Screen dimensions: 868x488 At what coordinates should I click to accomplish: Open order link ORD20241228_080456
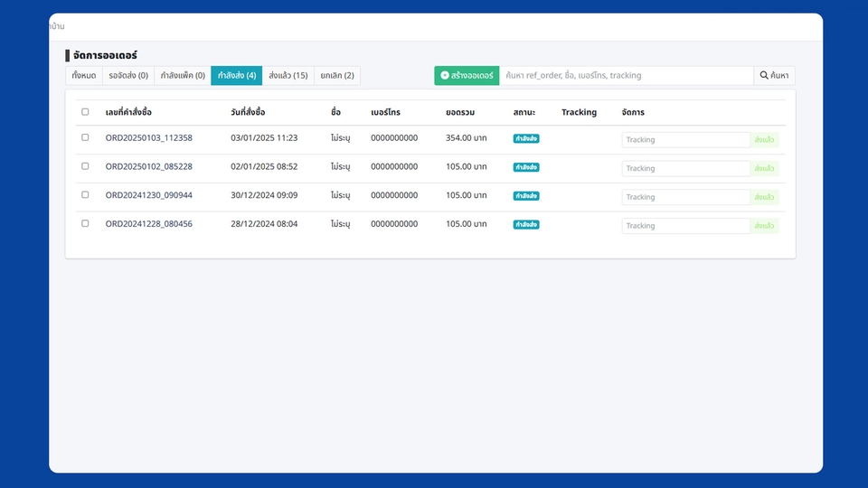tap(149, 224)
